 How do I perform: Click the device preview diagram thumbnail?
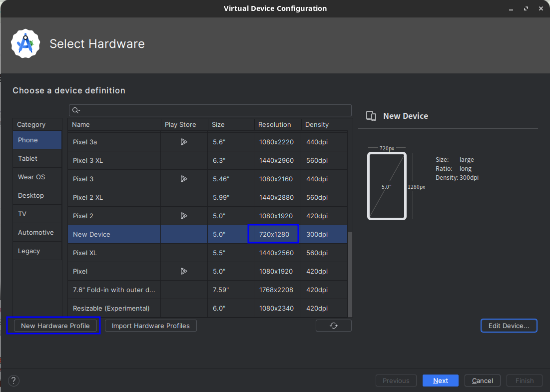[x=387, y=186]
